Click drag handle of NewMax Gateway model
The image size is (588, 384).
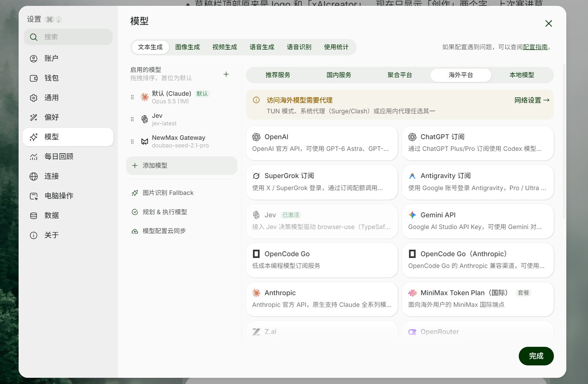tap(132, 141)
